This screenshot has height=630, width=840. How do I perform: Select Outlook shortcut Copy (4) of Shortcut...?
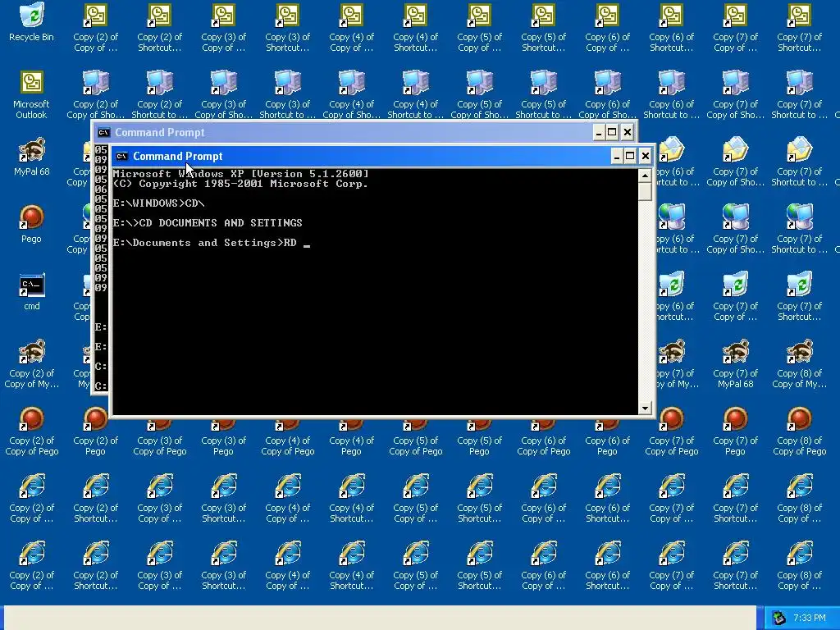[x=415, y=28]
